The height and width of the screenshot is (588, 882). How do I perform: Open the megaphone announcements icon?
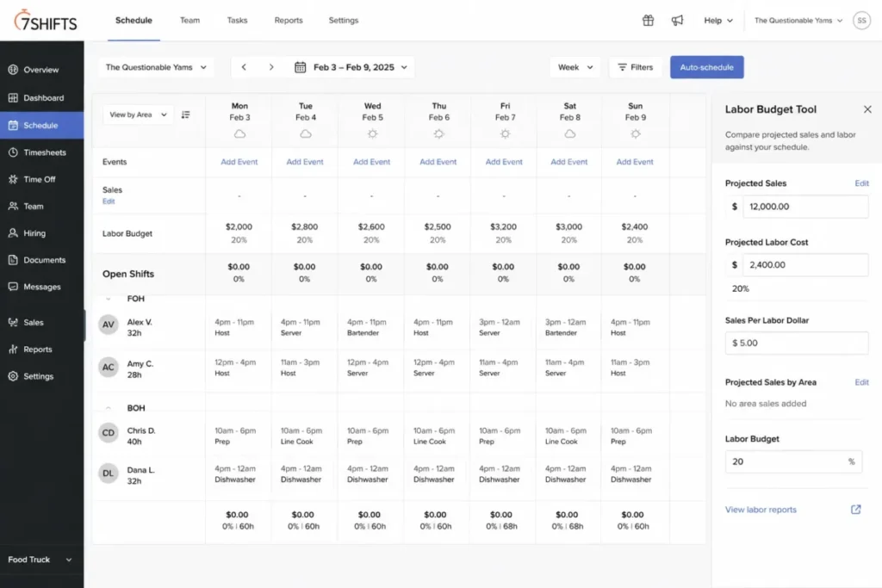point(677,21)
